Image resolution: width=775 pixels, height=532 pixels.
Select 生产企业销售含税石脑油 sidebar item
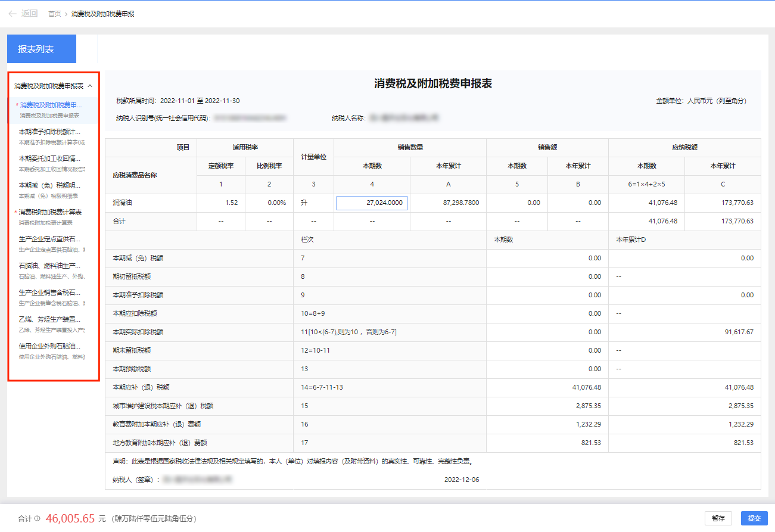coord(50,293)
